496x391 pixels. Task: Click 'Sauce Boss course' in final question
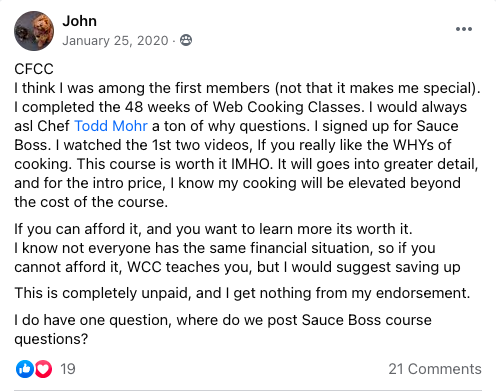coord(367,320)
